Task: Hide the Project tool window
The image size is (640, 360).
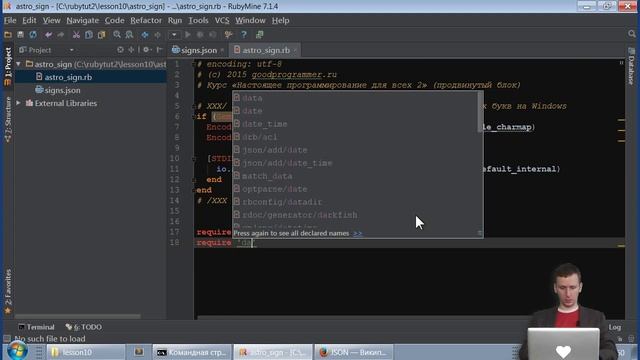Action: tap(160, 50)
